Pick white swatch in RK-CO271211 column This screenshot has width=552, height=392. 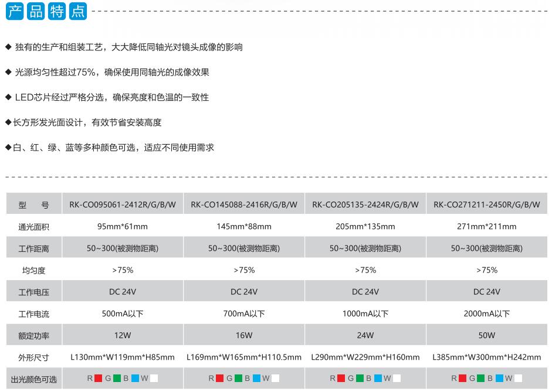click(x=518, y=379)
